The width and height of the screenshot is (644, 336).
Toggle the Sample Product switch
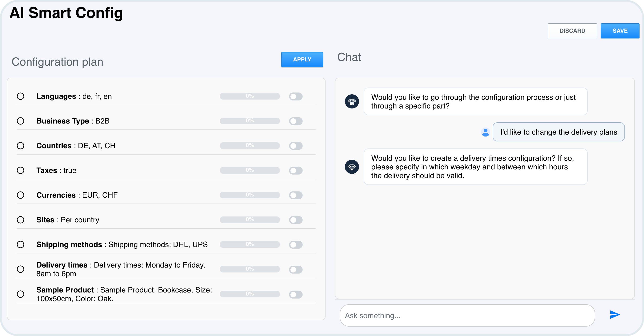coord(296,294)
